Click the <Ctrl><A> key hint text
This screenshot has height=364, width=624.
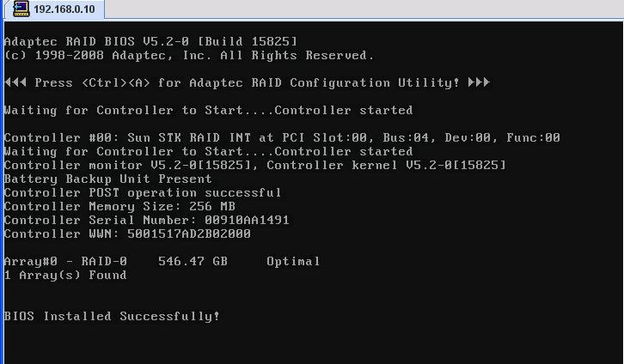point(116,82)
